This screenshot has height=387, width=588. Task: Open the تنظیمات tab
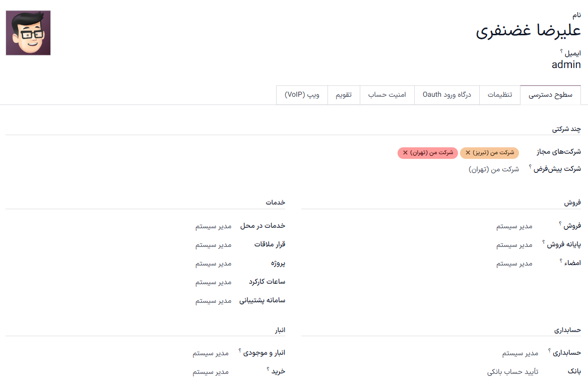pos(499,95)
